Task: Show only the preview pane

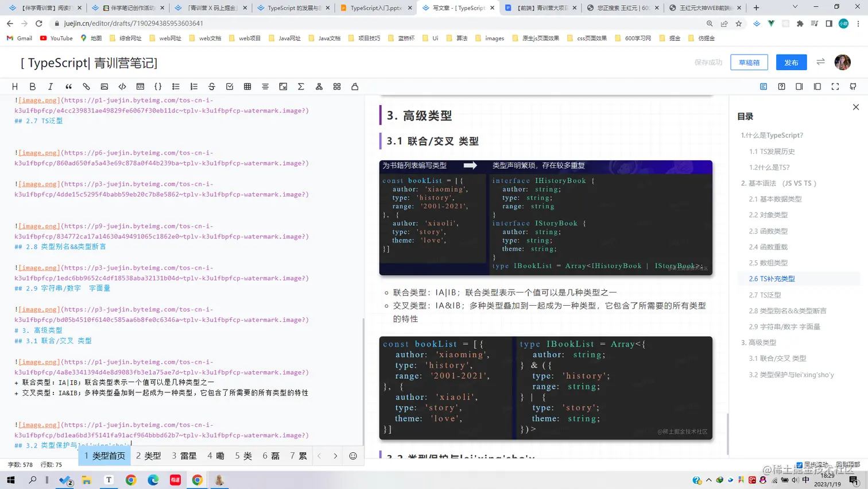Action: 817,87
